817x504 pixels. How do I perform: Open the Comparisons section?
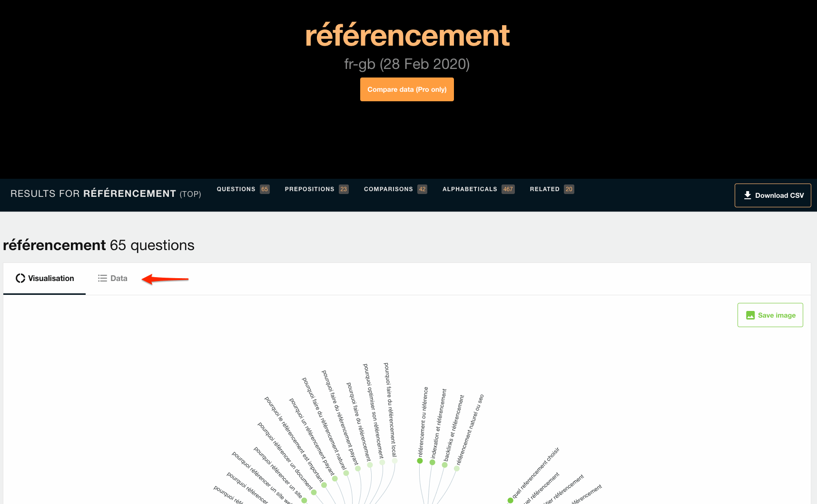pos(388,189)
